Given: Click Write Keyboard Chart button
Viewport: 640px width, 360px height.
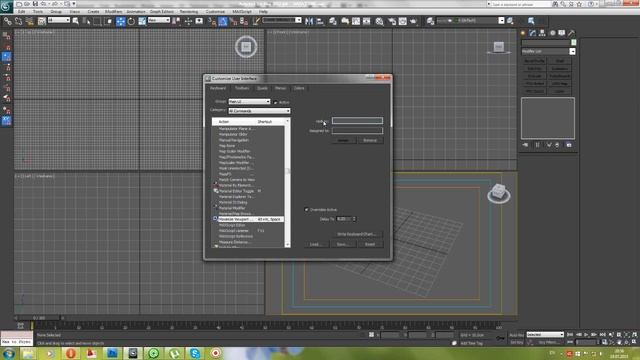Looking at the screenshot, I should (x=357, y=234).
